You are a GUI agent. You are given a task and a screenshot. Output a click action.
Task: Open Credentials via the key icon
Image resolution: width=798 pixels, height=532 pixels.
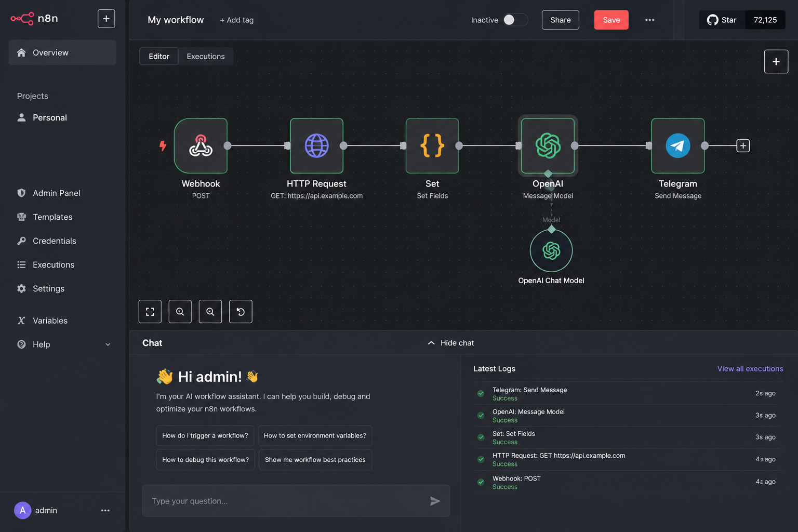point(21,241)
